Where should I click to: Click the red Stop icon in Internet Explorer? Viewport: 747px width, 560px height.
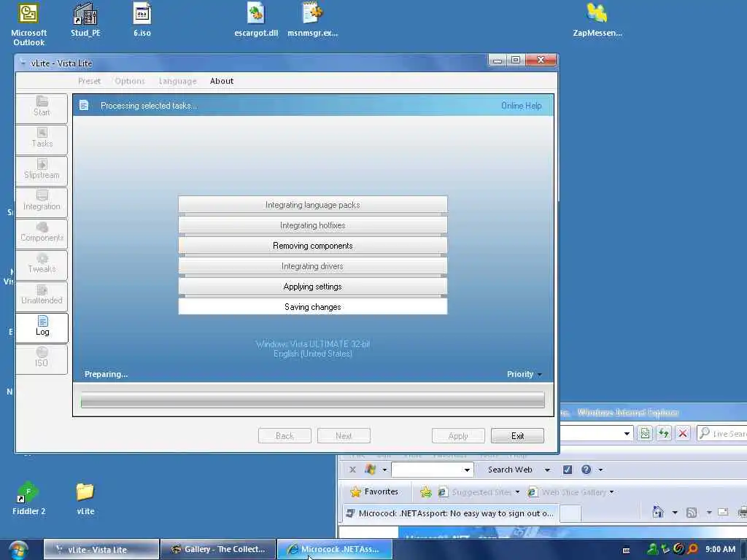click(683, 433)
